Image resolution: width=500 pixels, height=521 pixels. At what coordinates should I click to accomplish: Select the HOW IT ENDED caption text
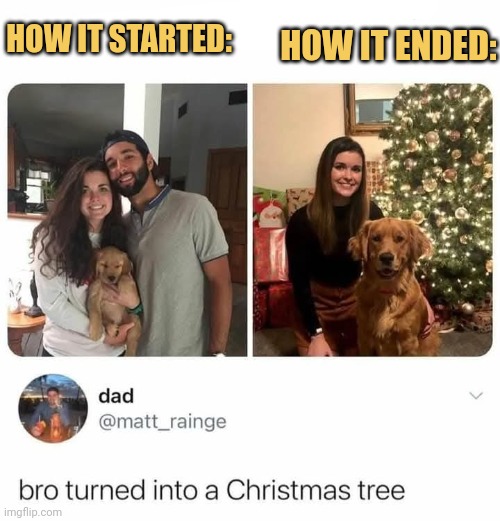click(388, 47)
